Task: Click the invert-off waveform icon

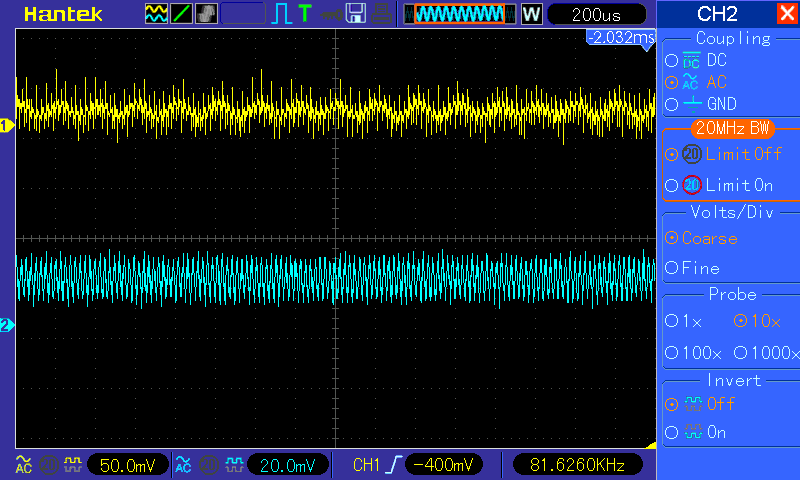Action: pyautogui.click(x=693, y=404)
